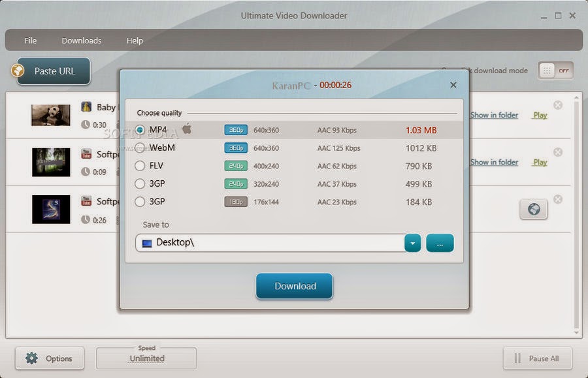Click the forest video thumbnail at 0:09
The width and height of the screenshot is (588, 378).
pyautogui.click(x=50, y=162)
